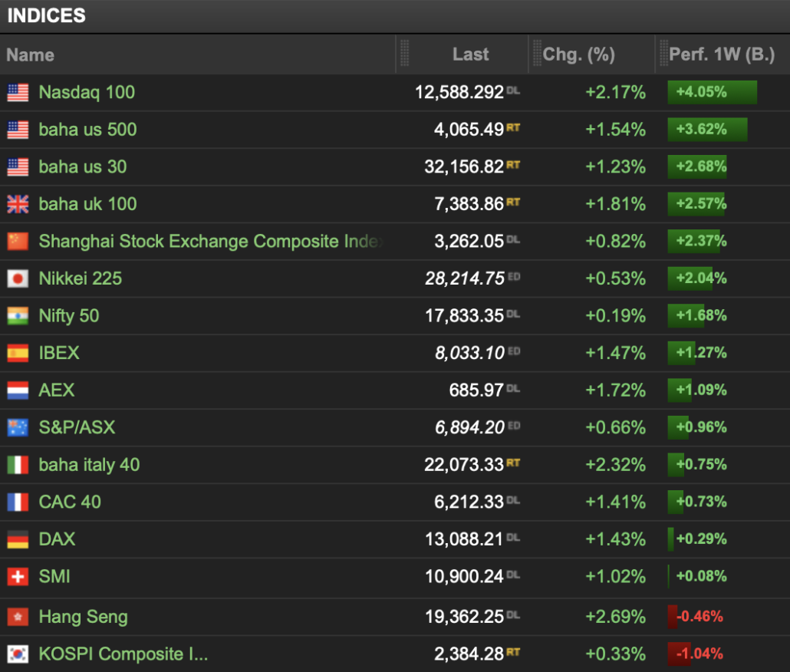Open the DAX index link
This screenshot has height=672, width=790.
click(x=57, y=539)
